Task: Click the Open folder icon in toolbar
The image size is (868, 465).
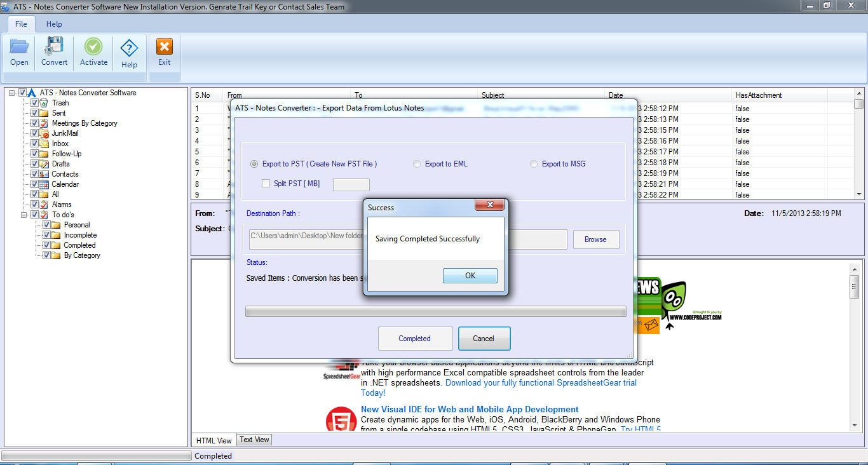Action: pyautogui.click(x=19, y=46)
